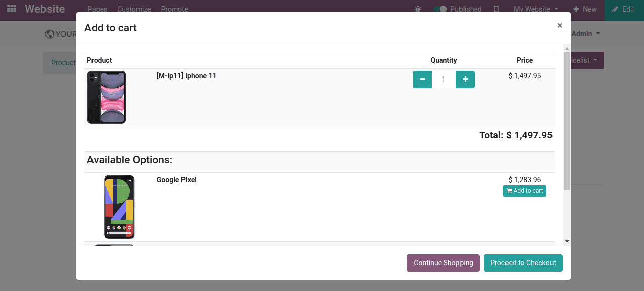Open the Admin user dropdown

click(586, 34)
